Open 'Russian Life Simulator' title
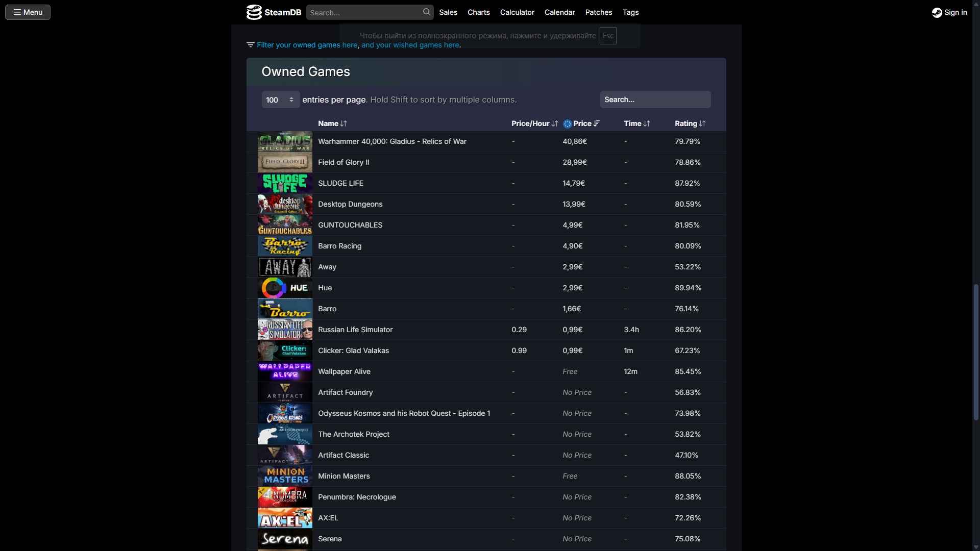Image resolution: width=980 pixels, height=551 pixels. pyautogui.click(x=355, y=330)
